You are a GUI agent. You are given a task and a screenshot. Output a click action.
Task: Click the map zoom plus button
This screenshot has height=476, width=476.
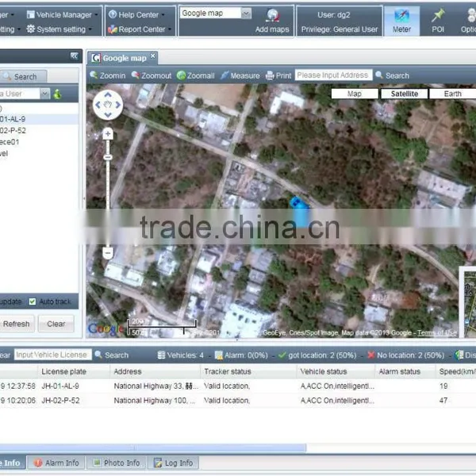(108, 133)
